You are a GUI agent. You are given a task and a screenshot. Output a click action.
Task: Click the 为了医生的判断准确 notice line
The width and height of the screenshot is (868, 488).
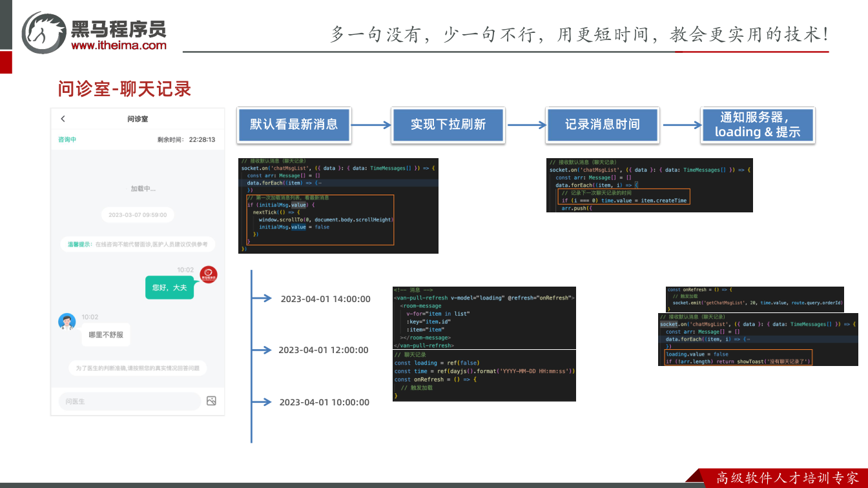point(138,368)
